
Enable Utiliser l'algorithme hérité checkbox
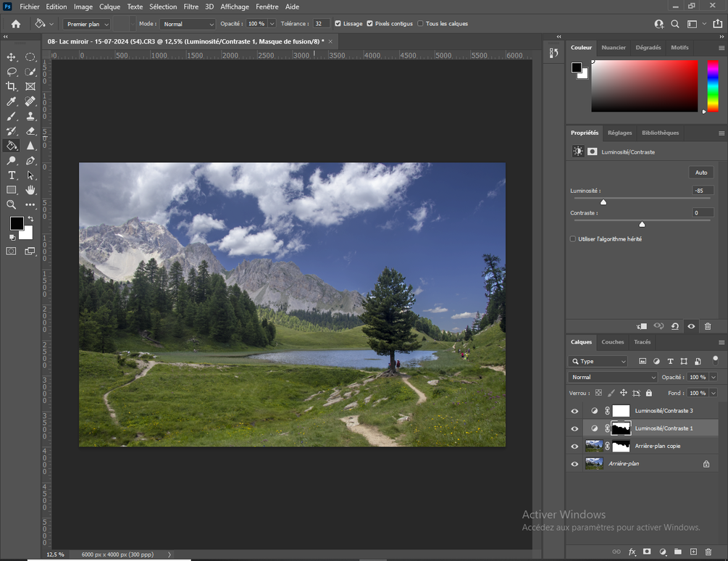573,239
